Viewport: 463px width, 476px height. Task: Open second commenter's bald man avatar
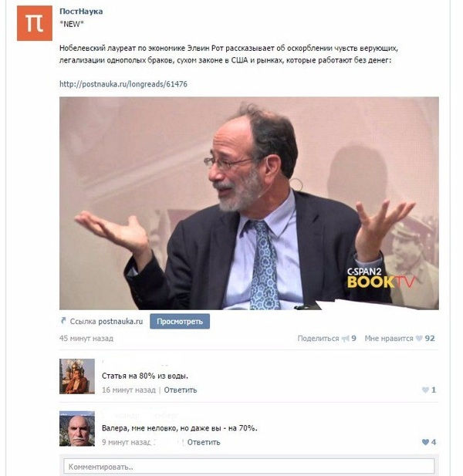[77, 428]
